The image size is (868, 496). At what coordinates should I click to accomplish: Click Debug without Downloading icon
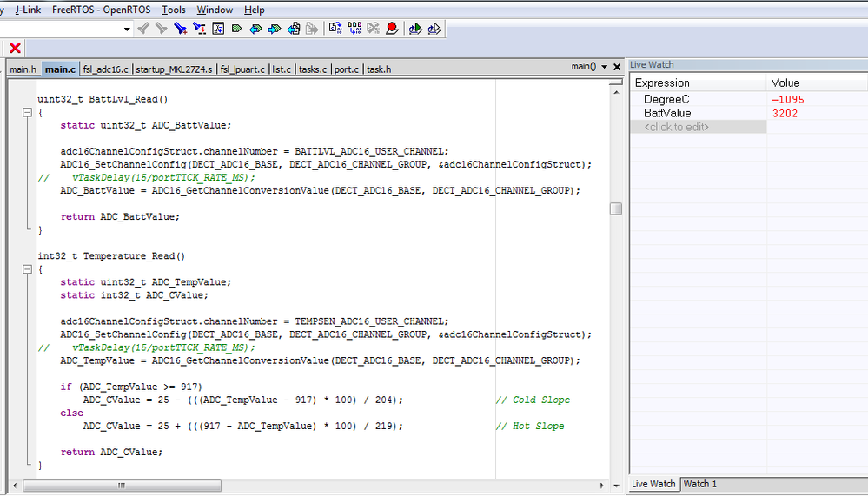tap(434, 29)
